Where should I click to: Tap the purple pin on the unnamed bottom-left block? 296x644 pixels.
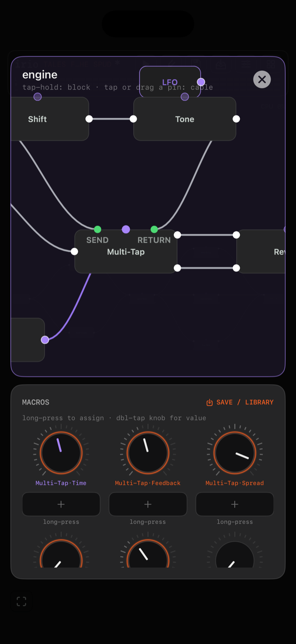(x=45, y=340)
